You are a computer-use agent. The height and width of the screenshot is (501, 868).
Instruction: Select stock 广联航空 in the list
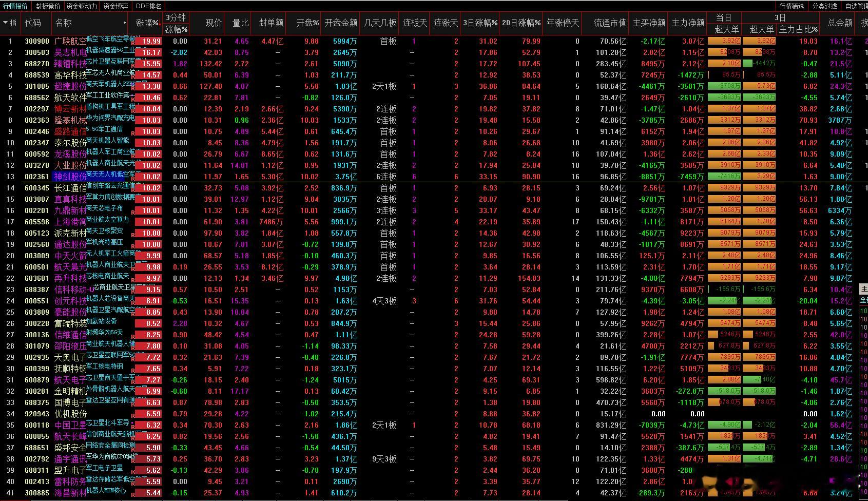coord(70,41)
